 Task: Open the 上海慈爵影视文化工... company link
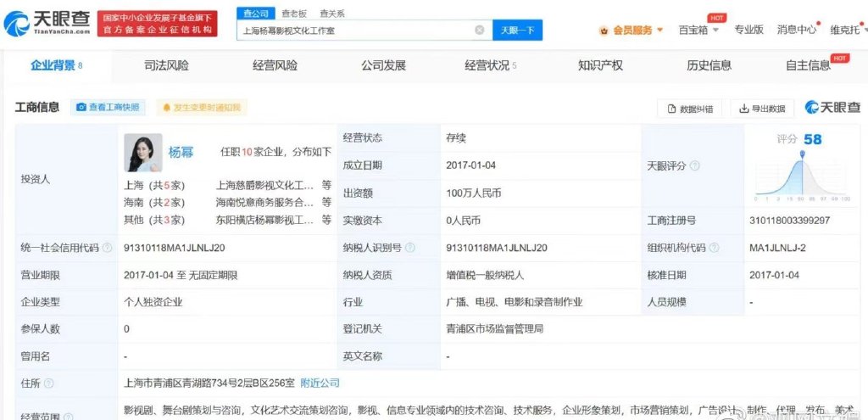click(x=265, y=185)
